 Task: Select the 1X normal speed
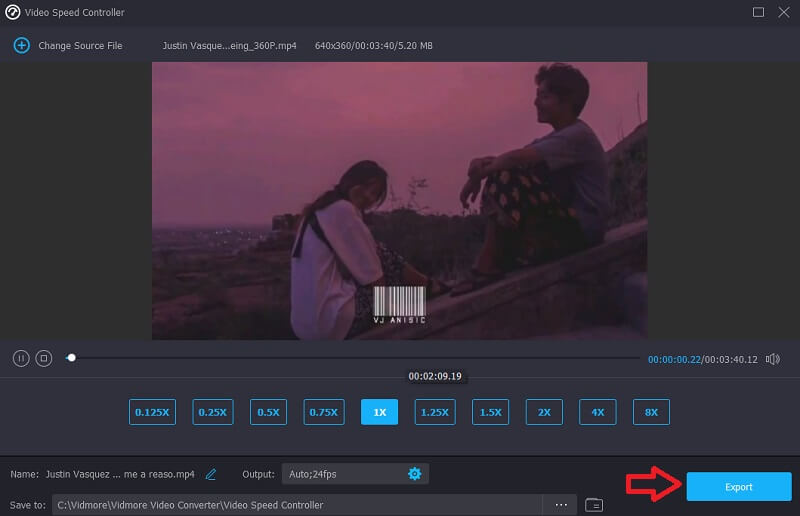coord(380,412)
